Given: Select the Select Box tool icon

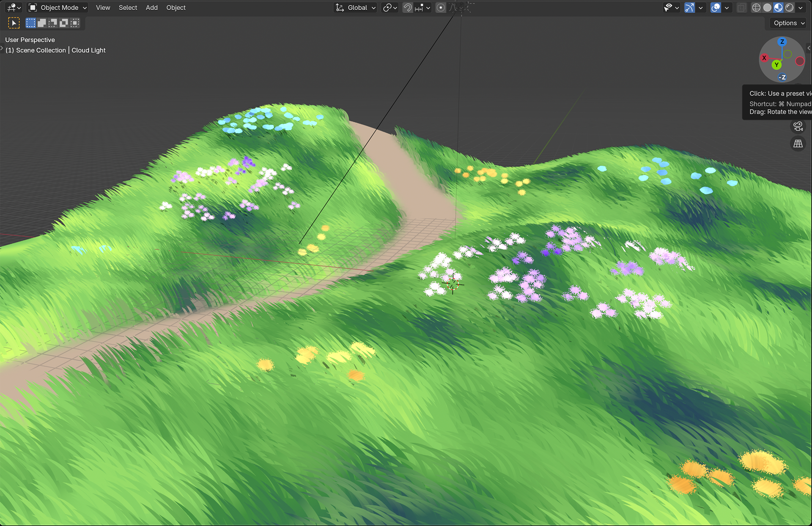Looking at the screenshot, I should click(x=14, y=23).
